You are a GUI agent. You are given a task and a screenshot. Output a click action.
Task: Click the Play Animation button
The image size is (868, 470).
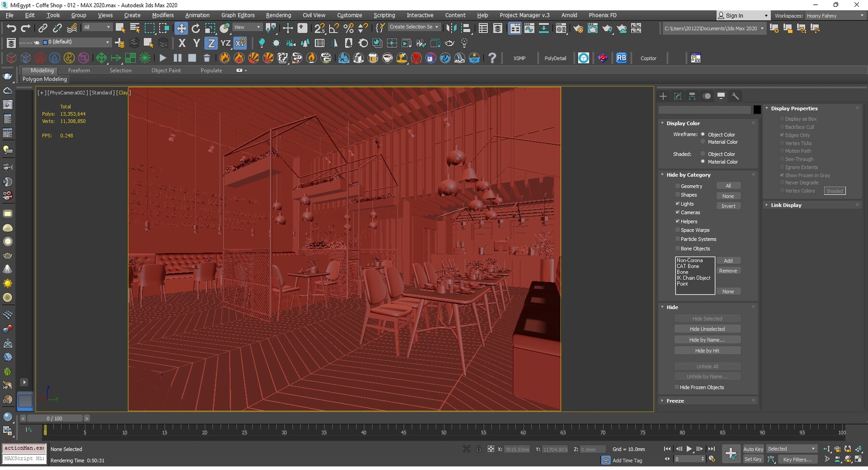coord(689,448)
